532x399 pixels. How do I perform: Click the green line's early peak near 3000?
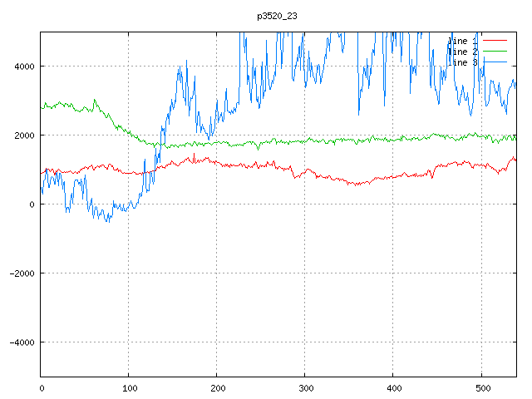[95, 100]
